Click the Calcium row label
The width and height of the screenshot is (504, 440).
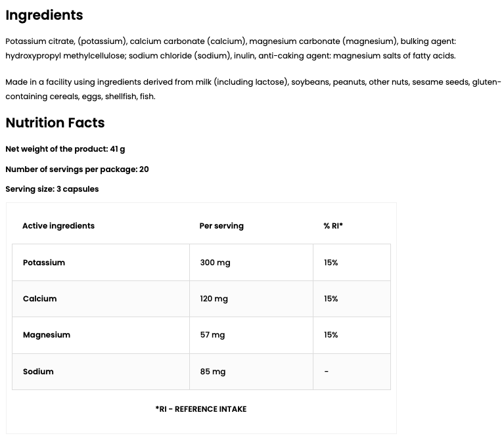[40, 299]
